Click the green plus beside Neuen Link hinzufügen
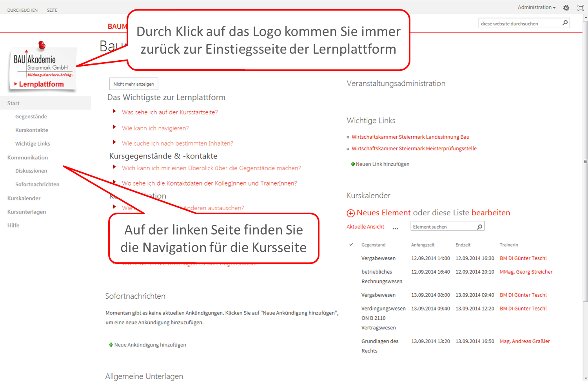The image size is (588, 381). 352,164
